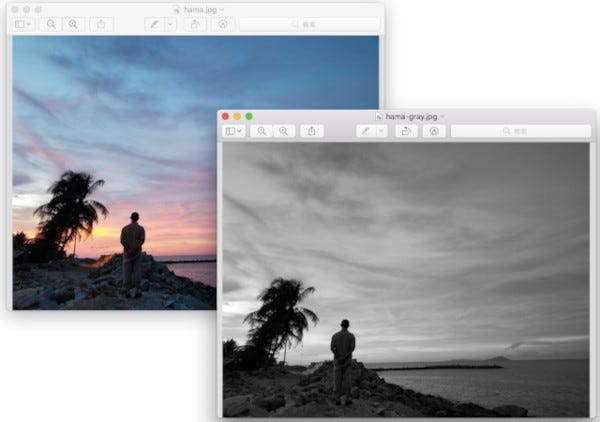Zoom in on hama.jpg color image

pos(73,23)
